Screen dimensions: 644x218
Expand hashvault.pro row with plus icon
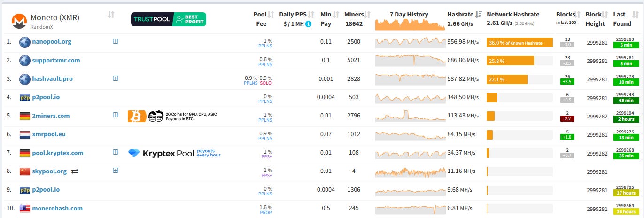116,78
